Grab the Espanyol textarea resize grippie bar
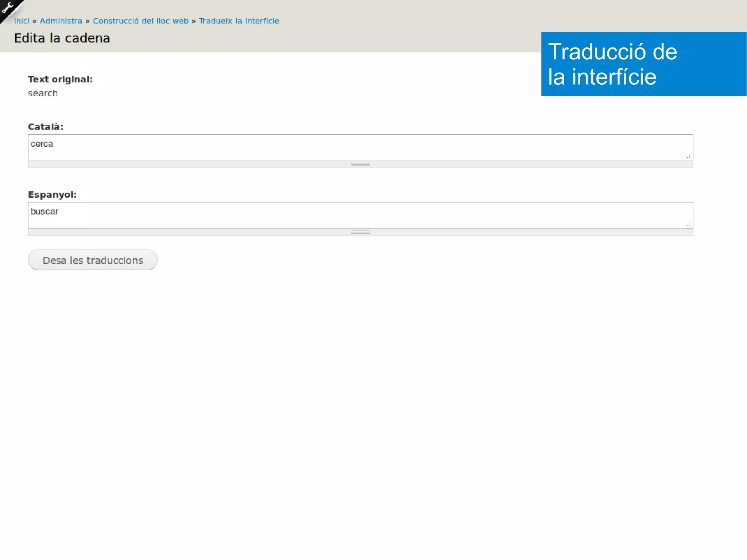Viewport: 747px width, 560px height. click(x=360, y=232)
